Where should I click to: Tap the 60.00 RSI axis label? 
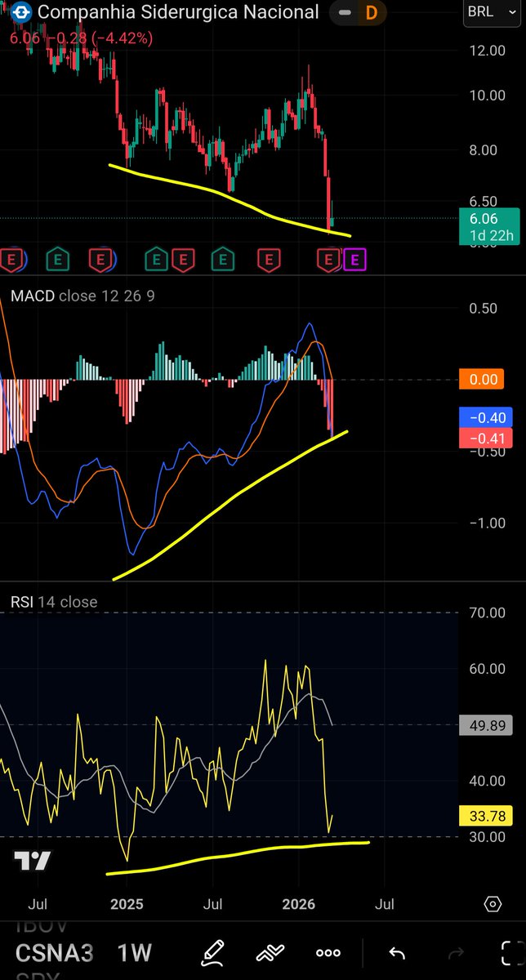coord(487,669)
